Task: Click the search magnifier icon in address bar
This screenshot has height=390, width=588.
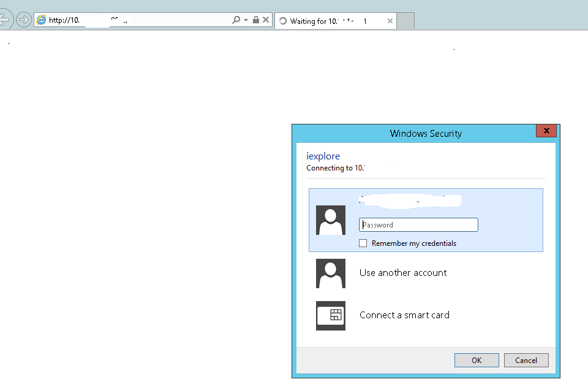Action: pyautogui.click(x=236, y=20)
